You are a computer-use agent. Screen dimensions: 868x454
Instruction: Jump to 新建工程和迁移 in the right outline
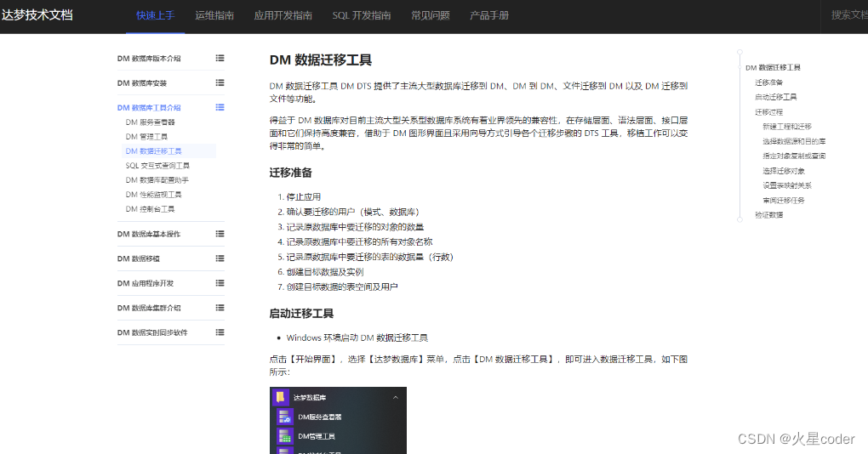(787, 127)
